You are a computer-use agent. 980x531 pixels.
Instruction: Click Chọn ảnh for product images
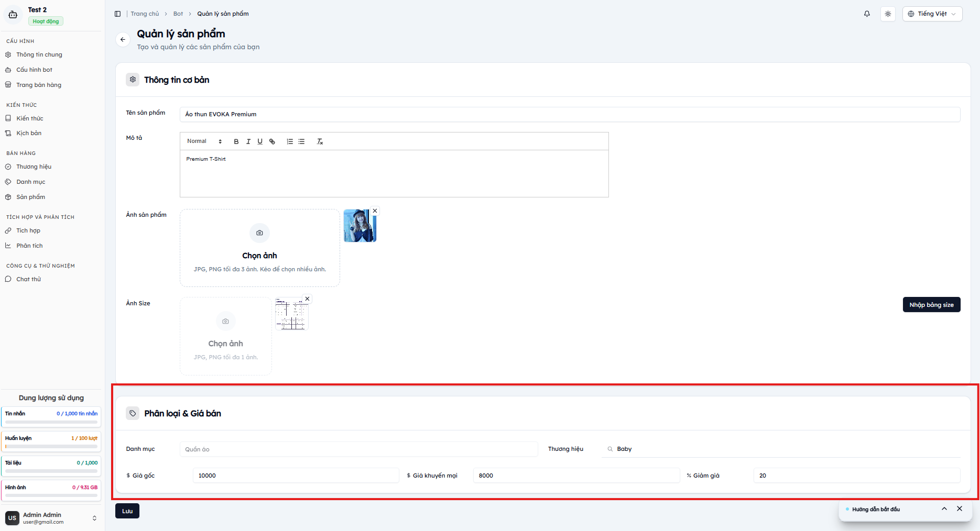(x=260, y=248)
